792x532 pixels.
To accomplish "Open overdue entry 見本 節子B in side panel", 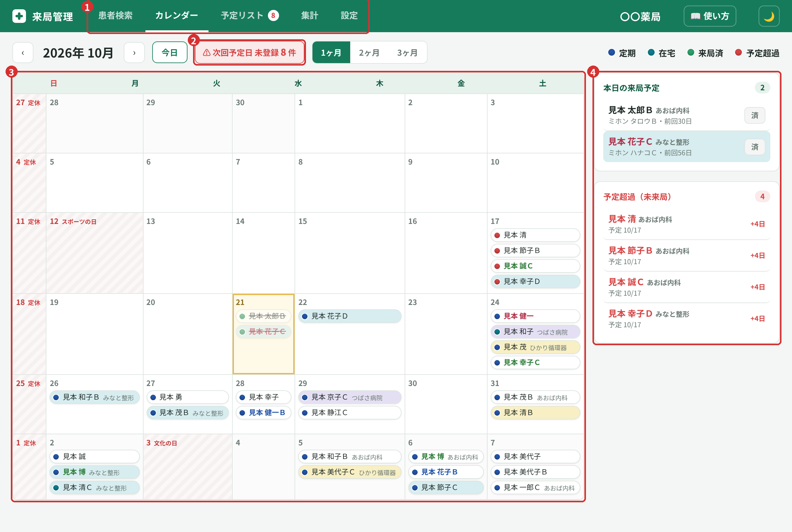I will pos(686,255).
